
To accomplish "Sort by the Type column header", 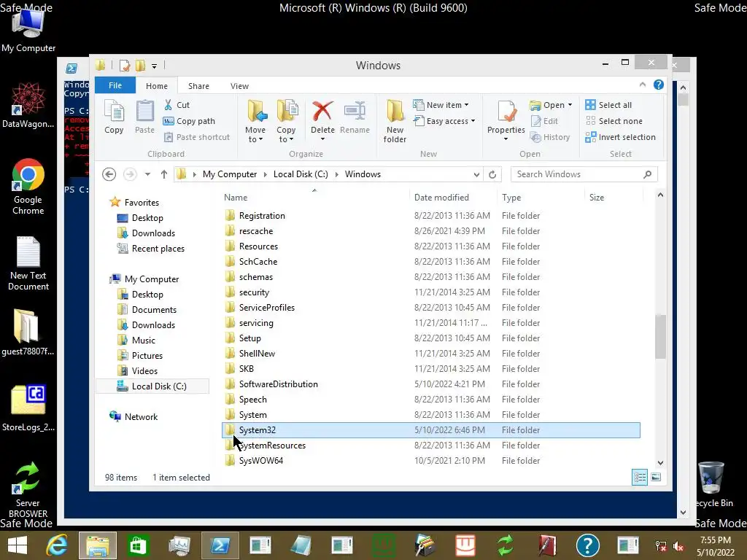I will [x=541, y=197].
